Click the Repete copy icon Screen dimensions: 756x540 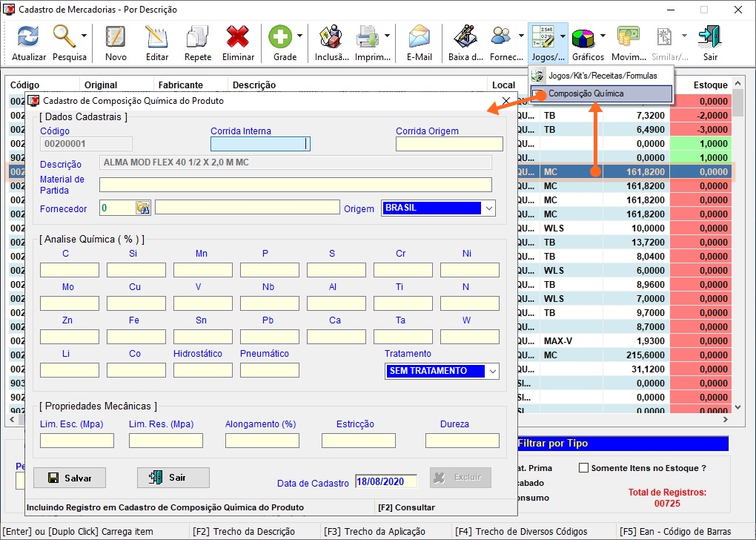[197, 37]
